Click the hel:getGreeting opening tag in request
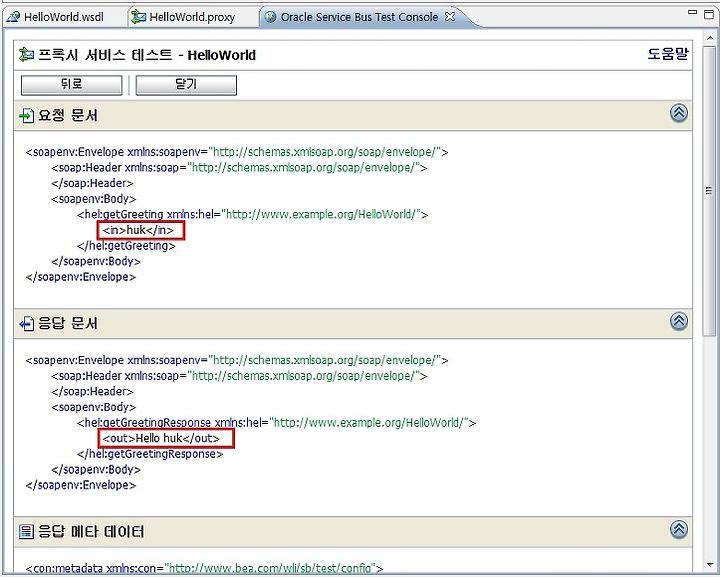 [253, 214]
